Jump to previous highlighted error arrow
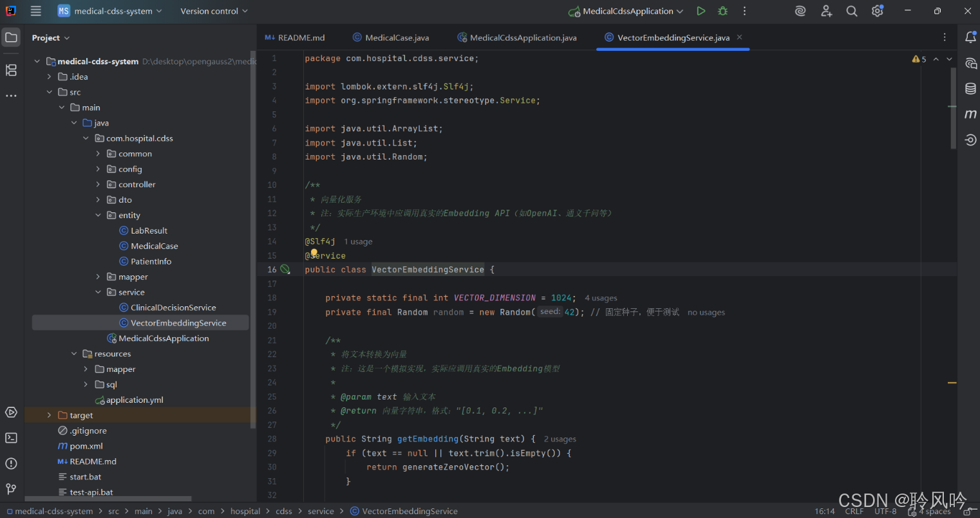Viewport: 980px width, 518px height. 936,59
